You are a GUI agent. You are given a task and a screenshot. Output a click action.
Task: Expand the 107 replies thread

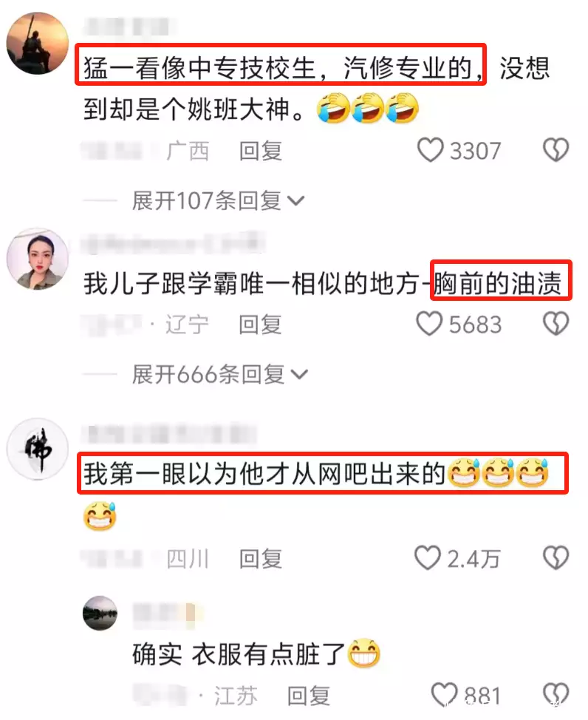(x=219, y=200)
